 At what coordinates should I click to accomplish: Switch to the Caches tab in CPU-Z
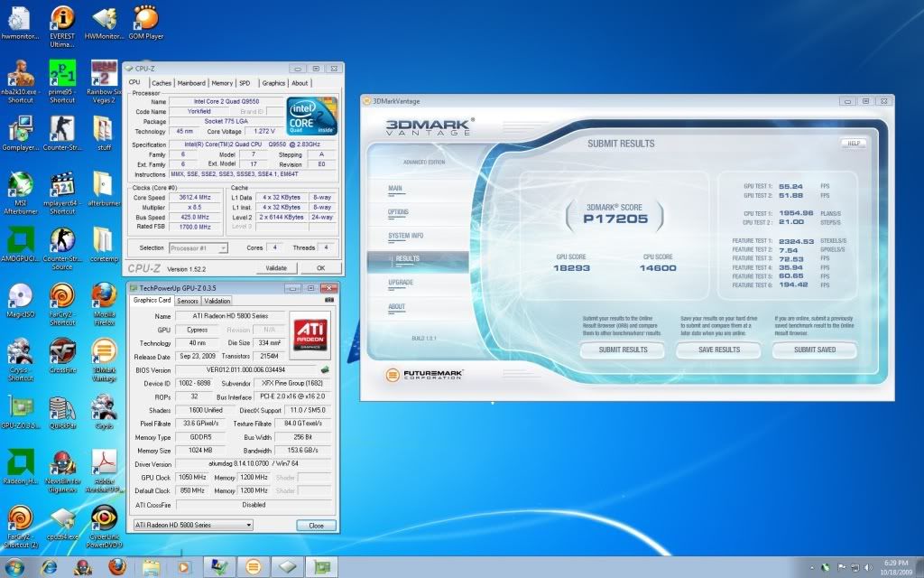[x=161, y=83]
